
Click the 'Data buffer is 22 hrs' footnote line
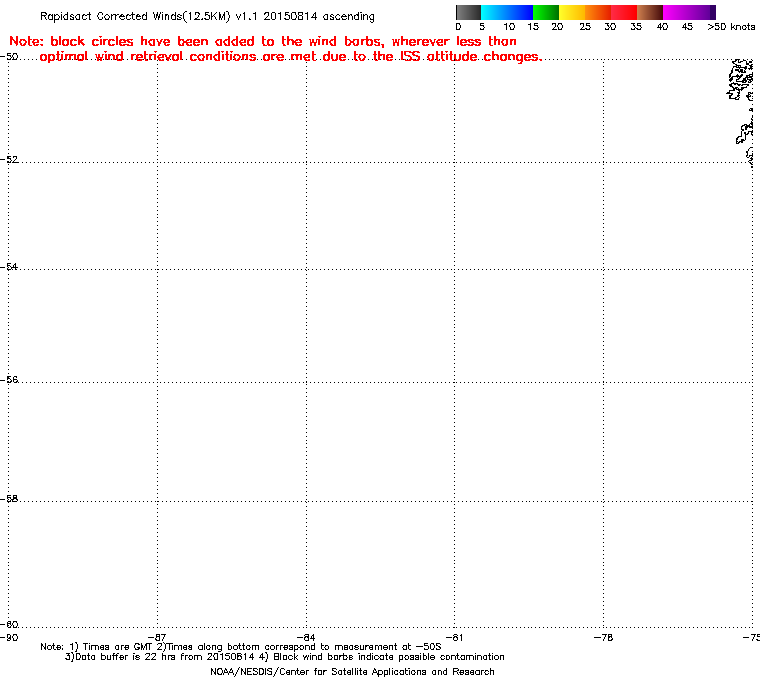285,657
